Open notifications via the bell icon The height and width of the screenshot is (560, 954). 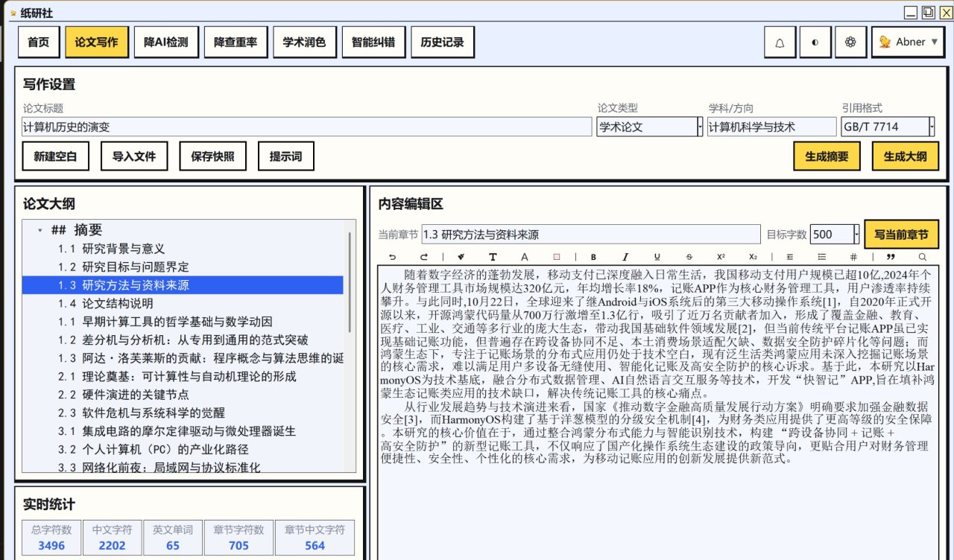780,42
